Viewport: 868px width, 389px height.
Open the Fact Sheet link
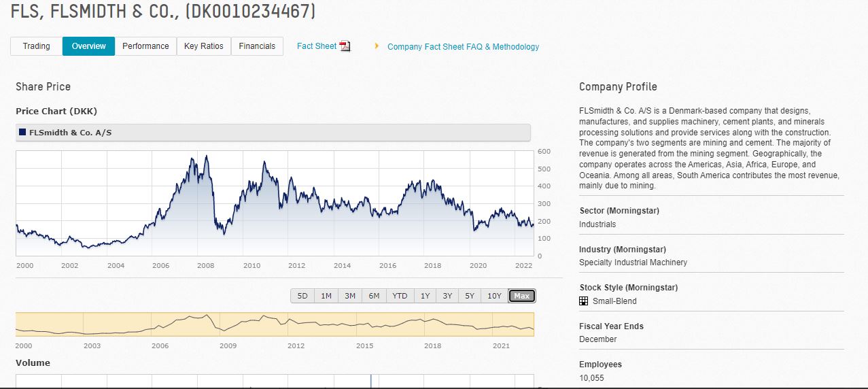[x=316, y=46]
